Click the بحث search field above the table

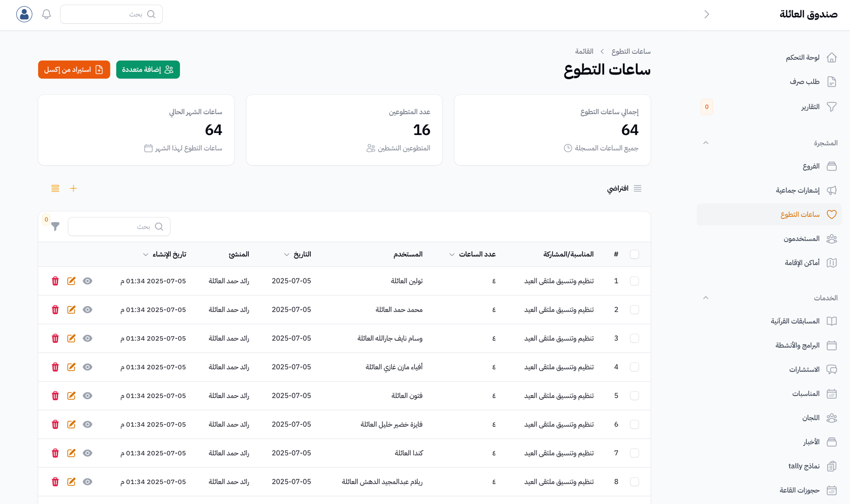(119, 227)
